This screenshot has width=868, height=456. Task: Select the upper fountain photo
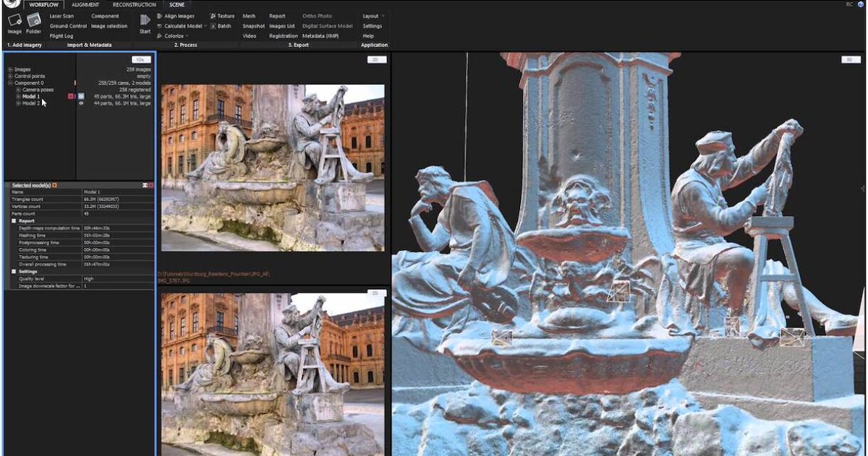[273, 168]
